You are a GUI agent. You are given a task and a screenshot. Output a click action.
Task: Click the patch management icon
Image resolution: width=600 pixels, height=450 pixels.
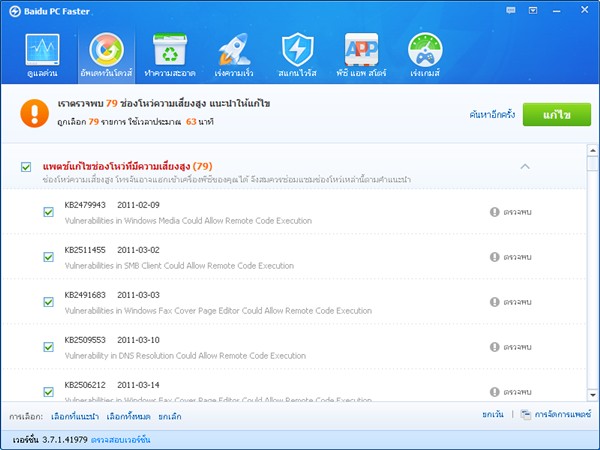click(x=526, y=414)
